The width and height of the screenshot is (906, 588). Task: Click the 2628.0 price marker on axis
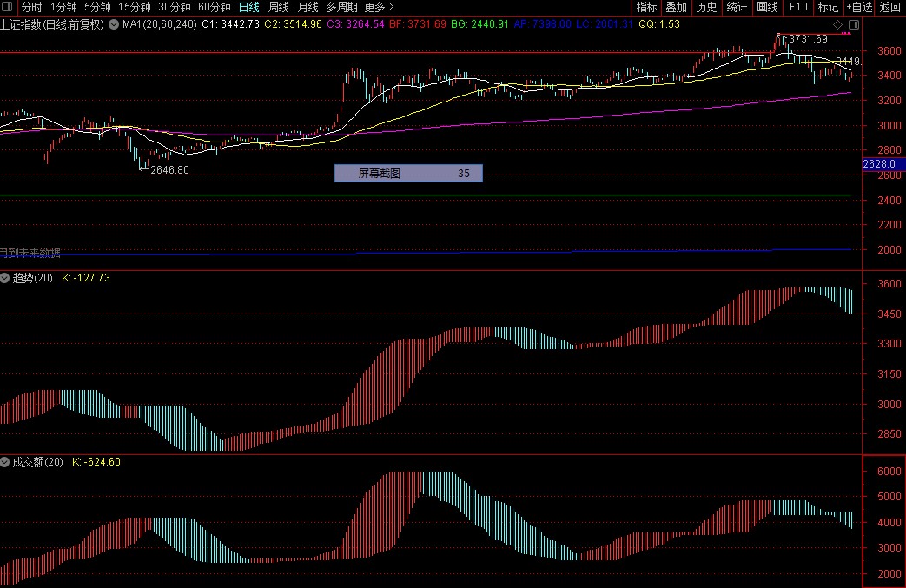point(883,164)
